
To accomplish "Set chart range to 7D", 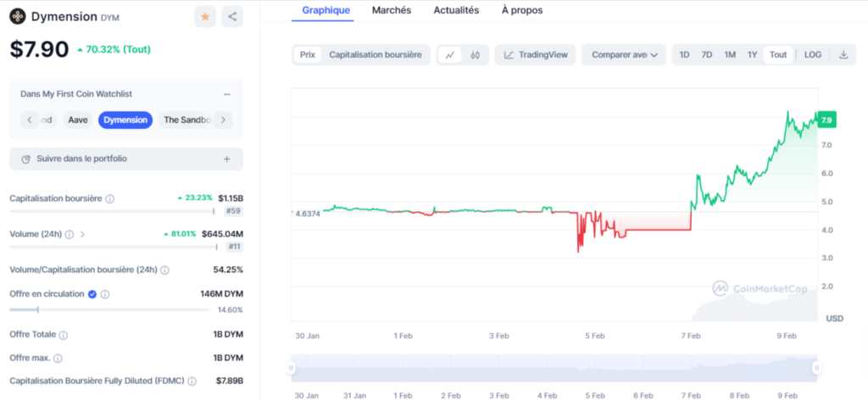I will click(707, 55).
